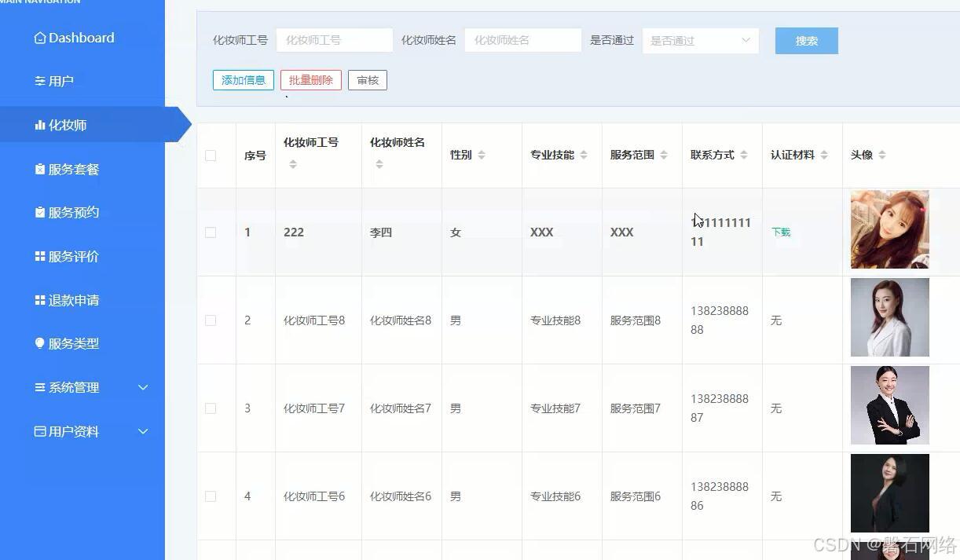Check the checkbox on row 2
This screenshot has height=560, width=960.
(210, 320)
